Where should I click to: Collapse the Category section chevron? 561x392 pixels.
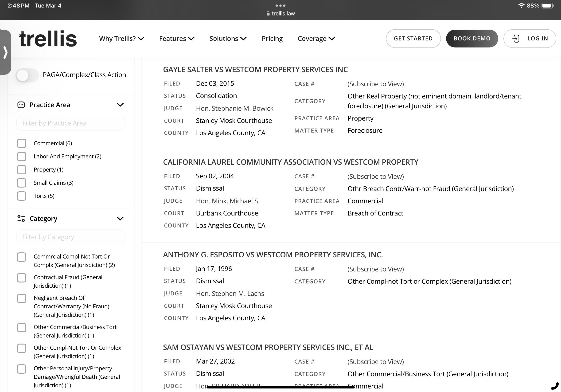(120, 219)
